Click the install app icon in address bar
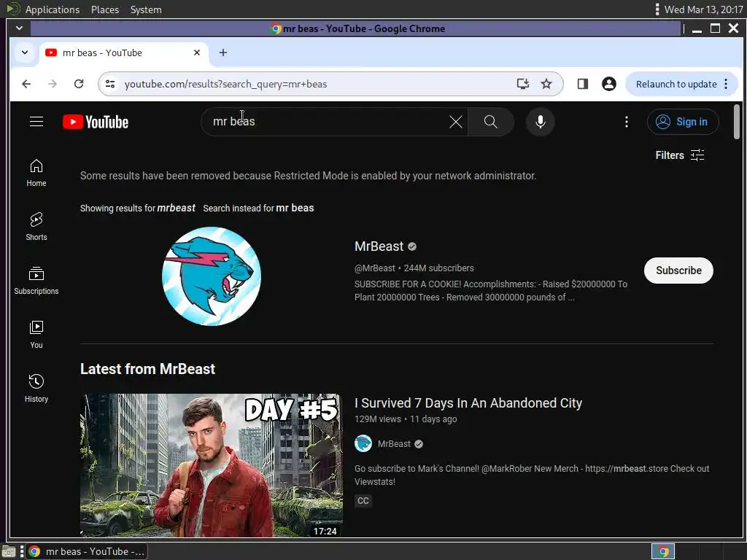 (523, 84)
